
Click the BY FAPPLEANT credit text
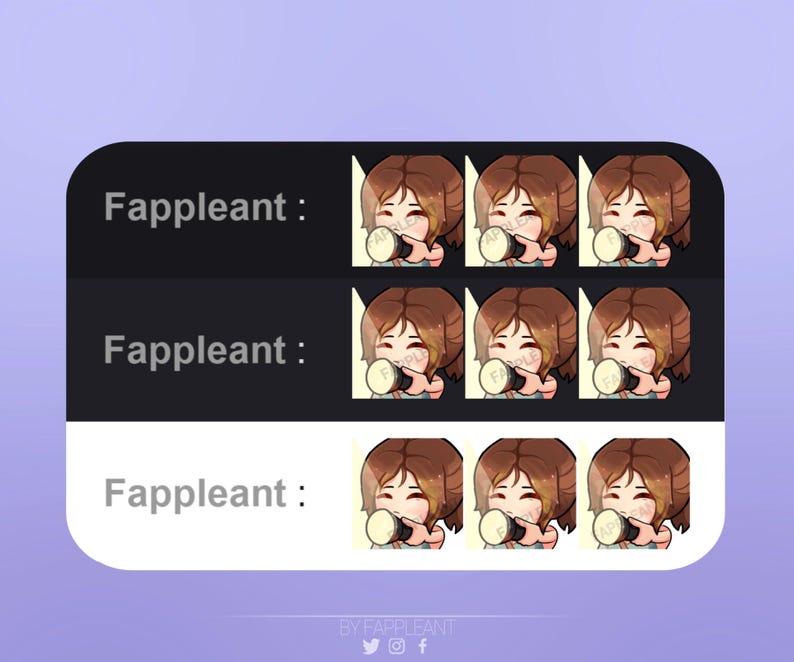pos(398,628)
